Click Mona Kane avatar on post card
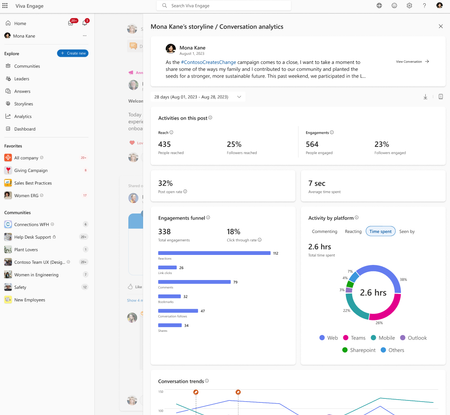 point(171,49)
